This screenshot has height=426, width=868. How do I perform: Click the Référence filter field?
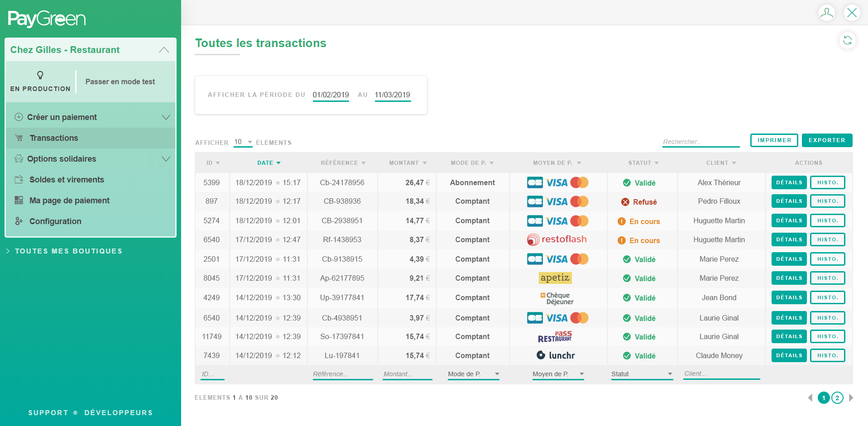[343, 374]
